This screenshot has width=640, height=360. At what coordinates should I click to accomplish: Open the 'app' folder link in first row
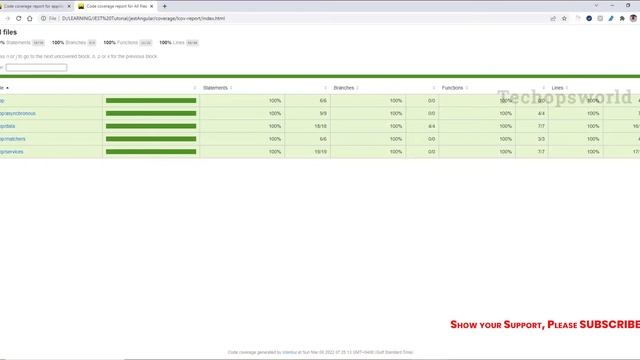click(x=2, y=101)
